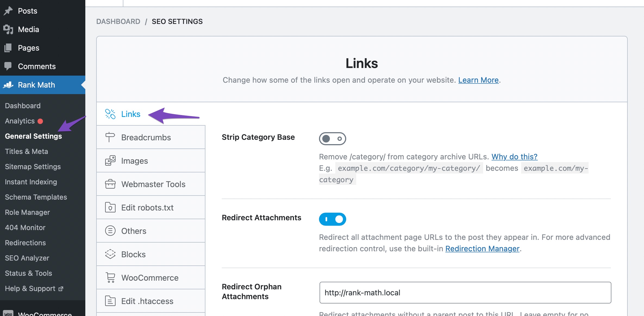Click the Redirection Manager link

(482, 249)
